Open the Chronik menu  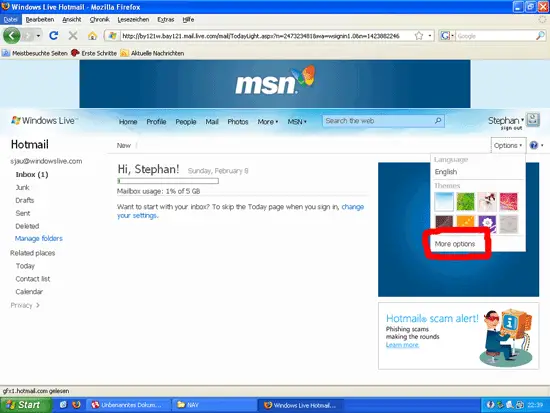point(99,20)
